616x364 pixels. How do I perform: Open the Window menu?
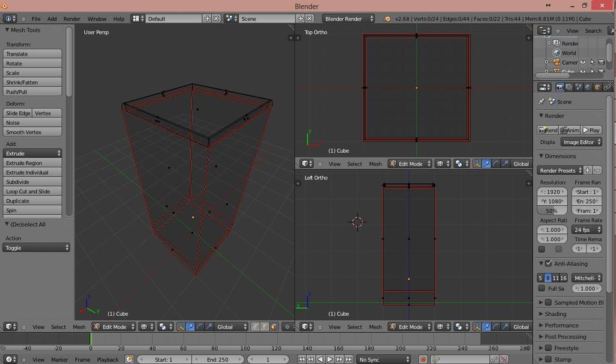point(97,19)
